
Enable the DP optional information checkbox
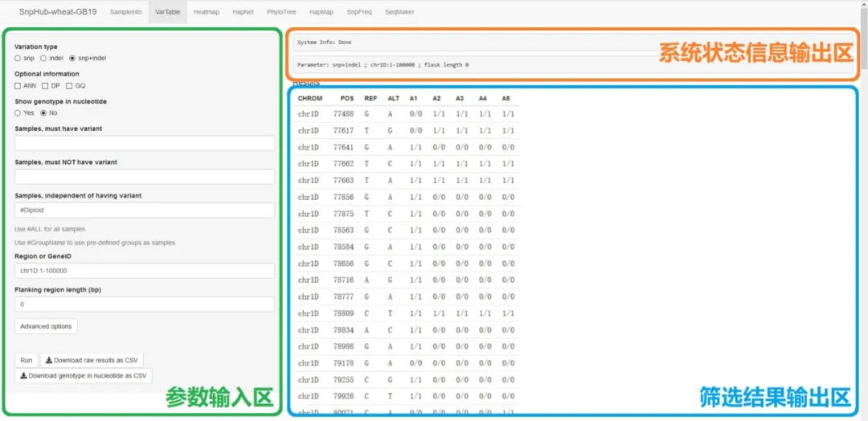(x=45, y=86)
